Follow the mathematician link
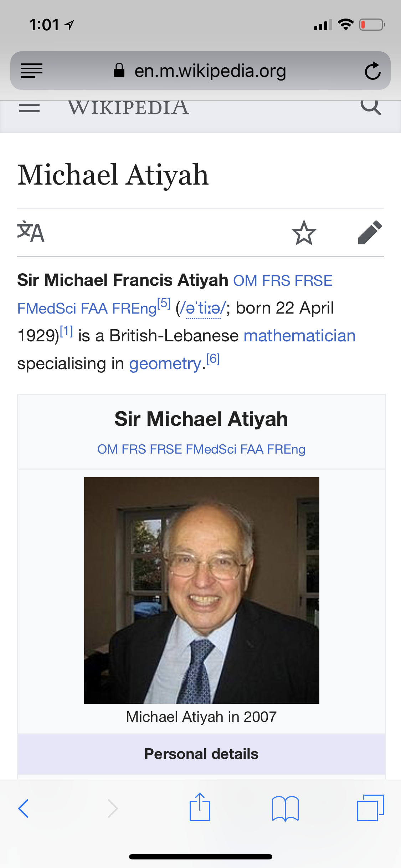 tap(299, 336)
